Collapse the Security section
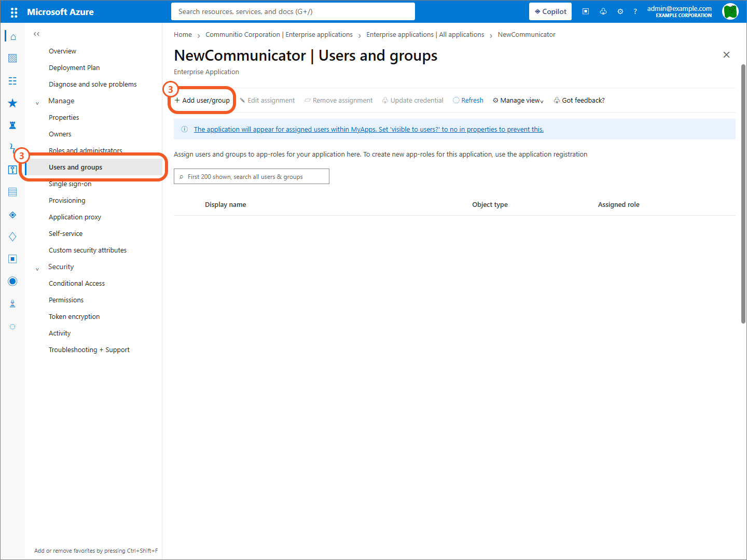 coord(37,269)
